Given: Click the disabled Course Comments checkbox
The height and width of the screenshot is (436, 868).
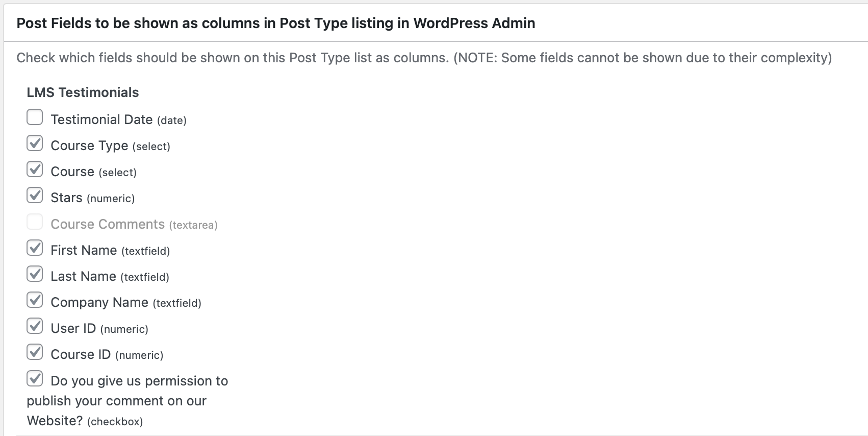Looking at the screenshot, I should 35,222.
